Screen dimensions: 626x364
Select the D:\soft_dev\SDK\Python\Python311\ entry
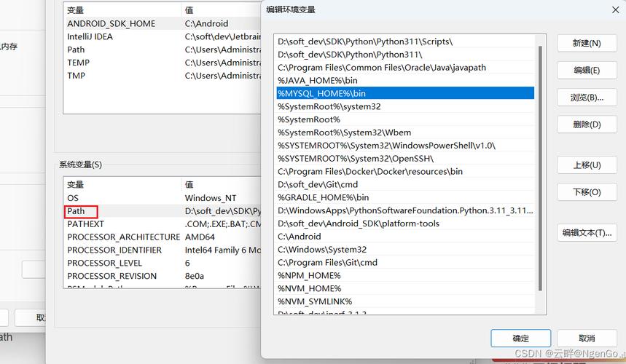pyautogui.click(x=405, y=54)
